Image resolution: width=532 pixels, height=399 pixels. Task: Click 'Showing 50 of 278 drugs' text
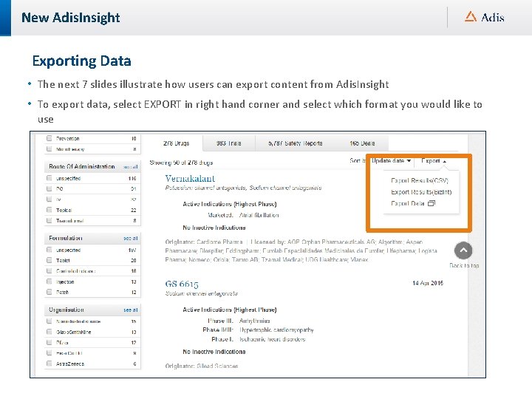point(181,163)
